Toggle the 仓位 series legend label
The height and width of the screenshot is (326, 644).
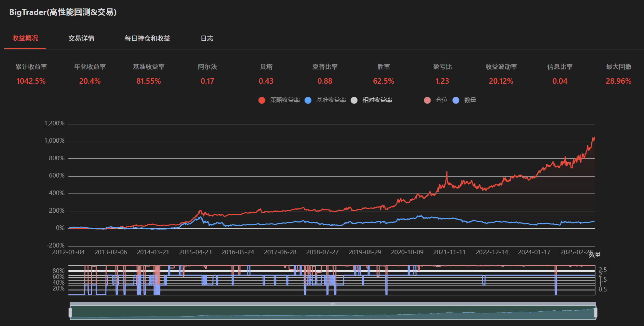pos(441,100)
